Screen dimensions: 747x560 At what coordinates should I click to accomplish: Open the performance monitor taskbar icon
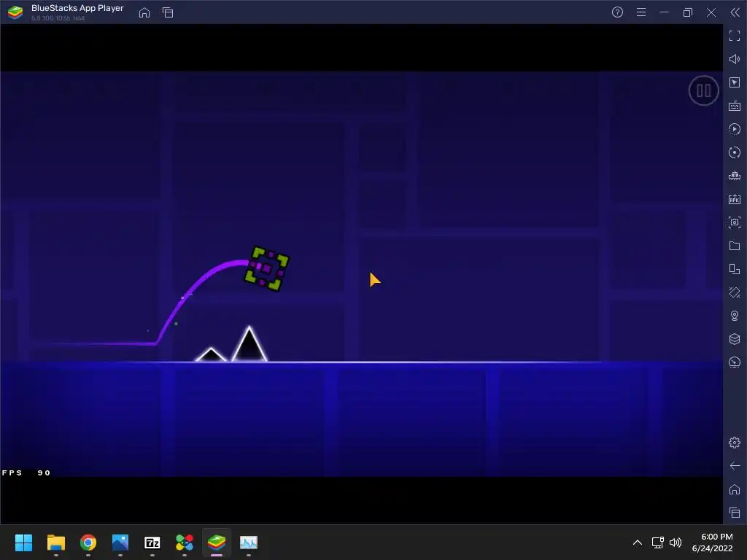point(249,542)
